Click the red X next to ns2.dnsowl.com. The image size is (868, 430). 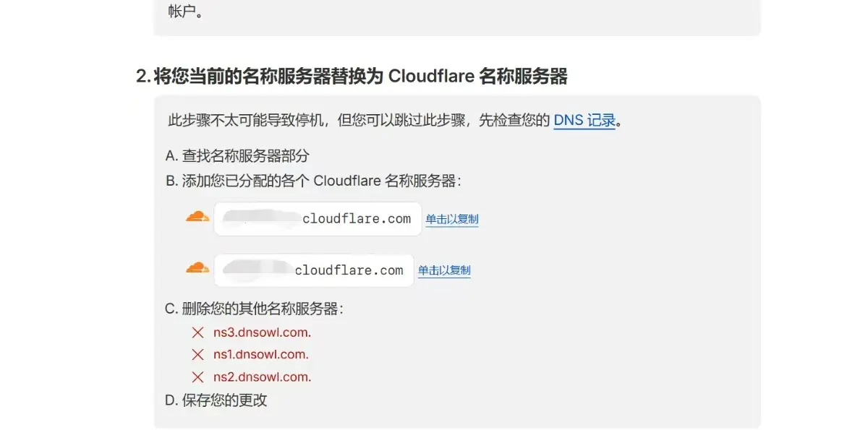tap(197, 377)
